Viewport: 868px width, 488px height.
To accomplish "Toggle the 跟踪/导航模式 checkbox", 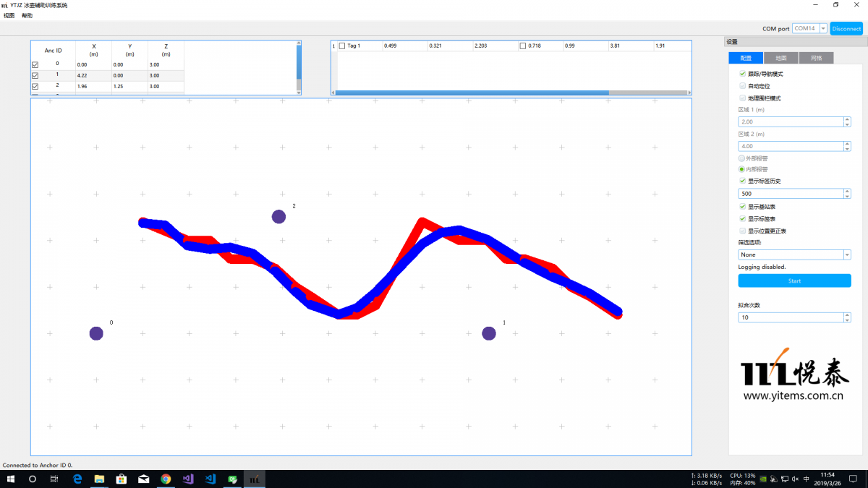I will click(x=742, y=74).
